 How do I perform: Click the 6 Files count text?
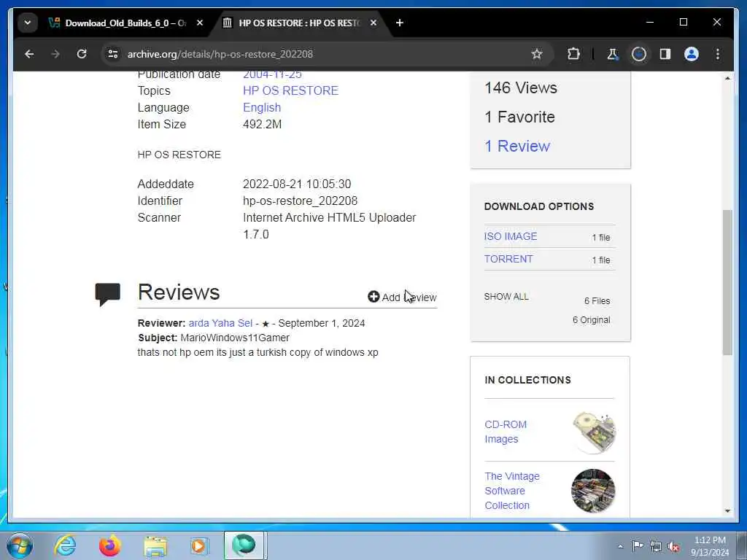click(597, 301)
